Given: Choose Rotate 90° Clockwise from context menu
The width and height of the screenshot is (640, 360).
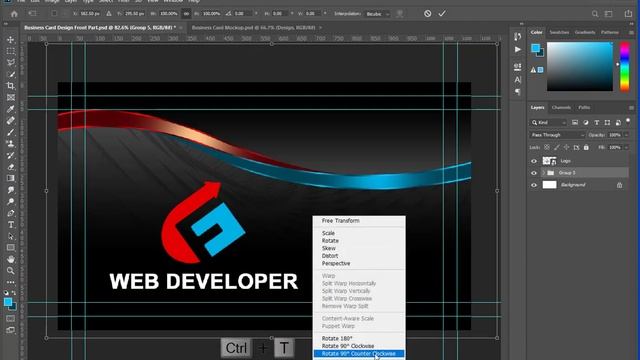Looking at the screenshot, I should click(348, 346).
